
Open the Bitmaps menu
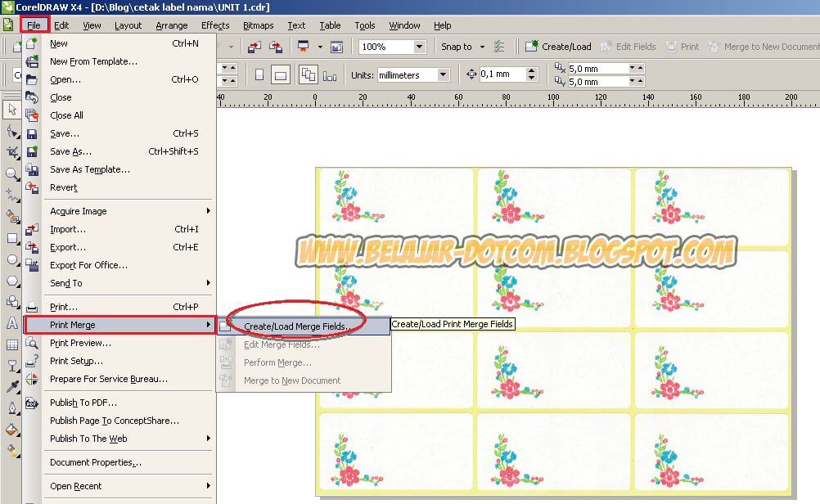[x=259, y=25]
